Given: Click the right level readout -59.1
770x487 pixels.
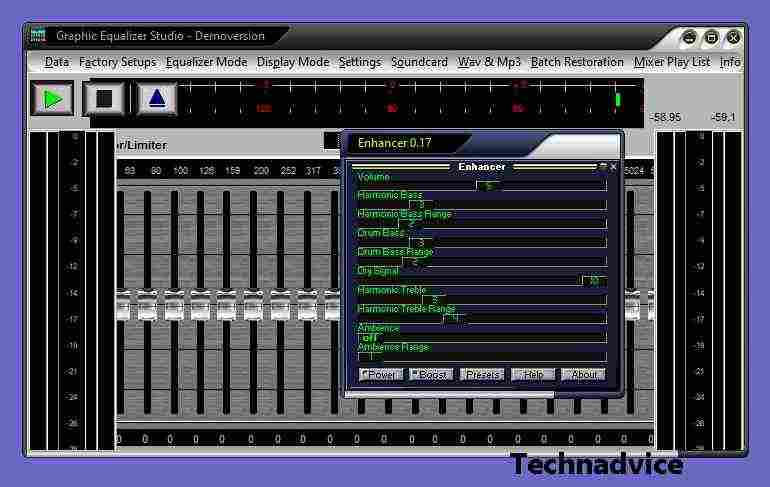Looking at the screenshot, I should pos(723,117).
